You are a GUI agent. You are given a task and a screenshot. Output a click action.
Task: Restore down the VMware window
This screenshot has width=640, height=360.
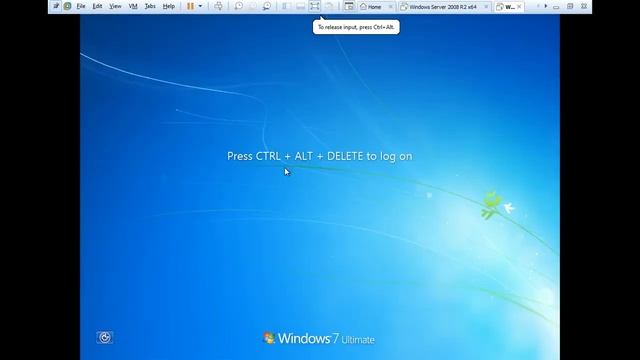coord(570,6)
